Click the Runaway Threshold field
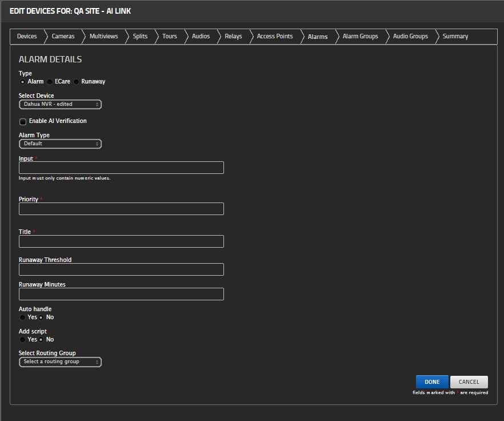This screenshot has width=504, height=421. pos(121,269)
